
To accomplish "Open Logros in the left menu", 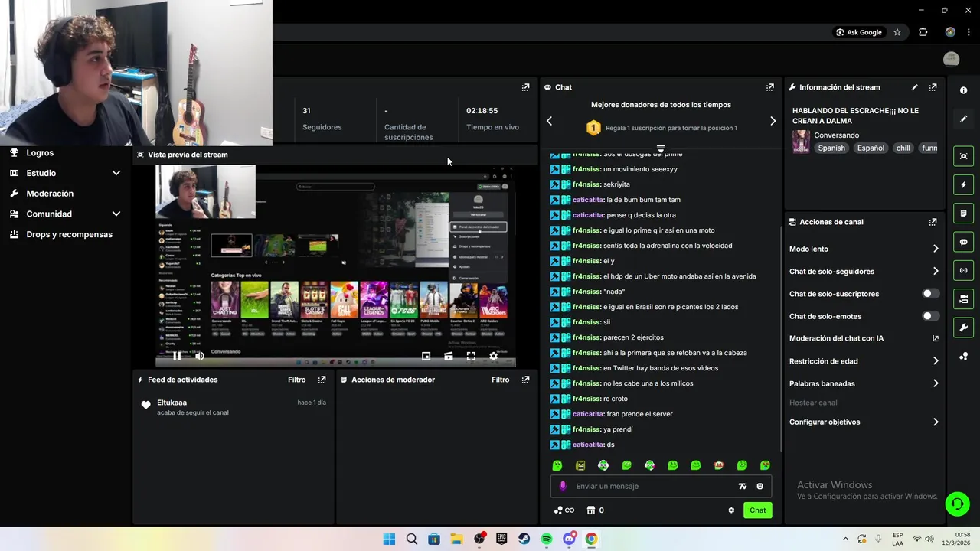I will click(40, 152).
